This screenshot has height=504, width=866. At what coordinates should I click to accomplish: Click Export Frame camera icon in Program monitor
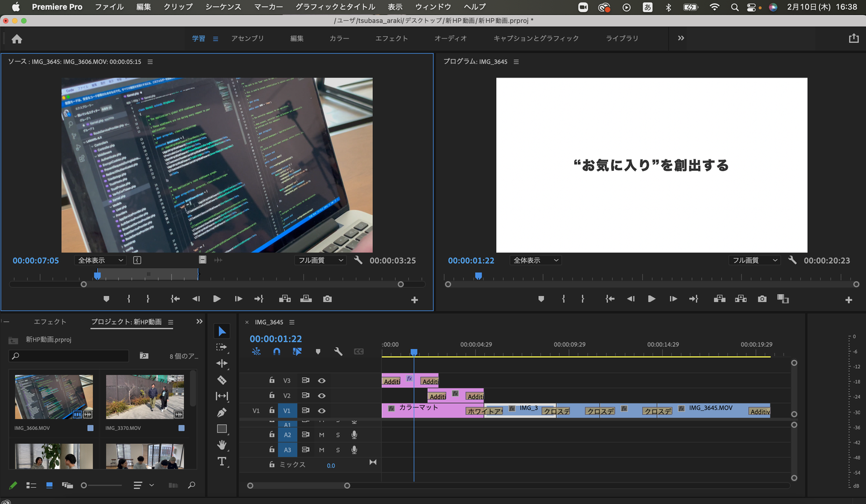762,299
